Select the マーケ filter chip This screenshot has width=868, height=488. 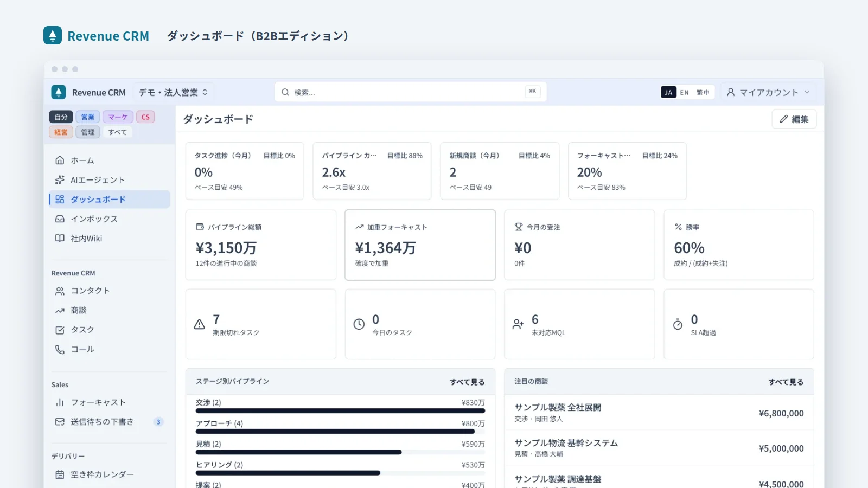[x=118, y=117]
